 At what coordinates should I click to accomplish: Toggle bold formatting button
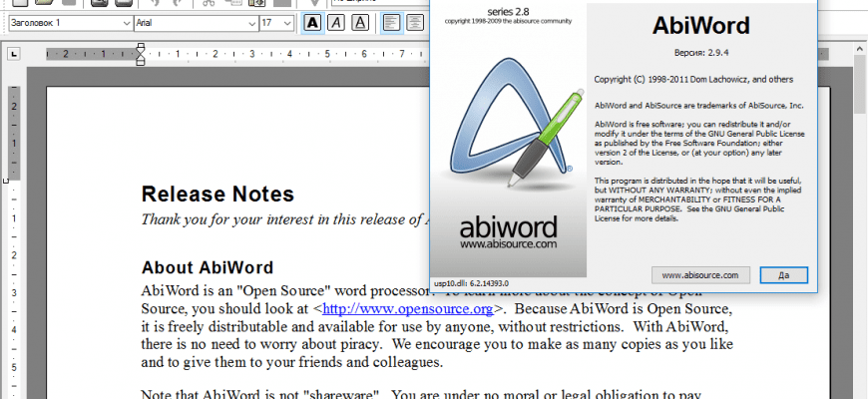[x=312, y=23]
